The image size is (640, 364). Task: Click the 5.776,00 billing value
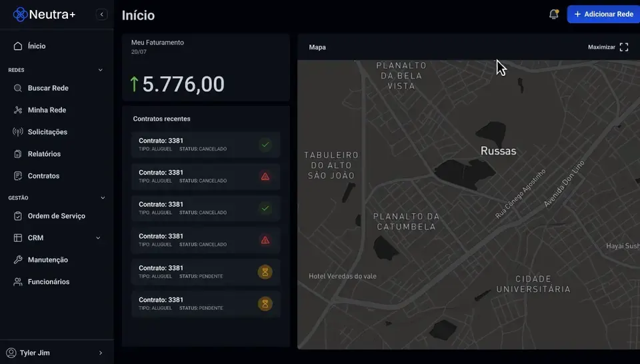(x=183, y=84)
